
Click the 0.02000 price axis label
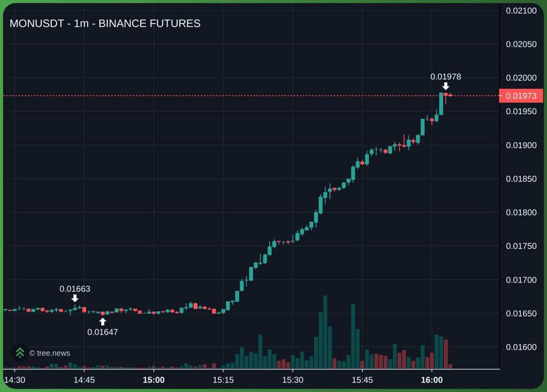point(521,78)
